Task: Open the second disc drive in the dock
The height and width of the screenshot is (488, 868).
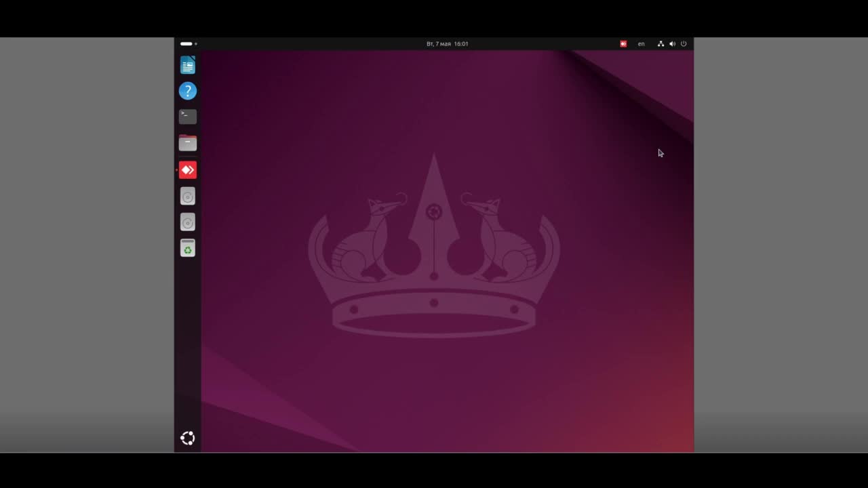Action: (x=188, y=222)
